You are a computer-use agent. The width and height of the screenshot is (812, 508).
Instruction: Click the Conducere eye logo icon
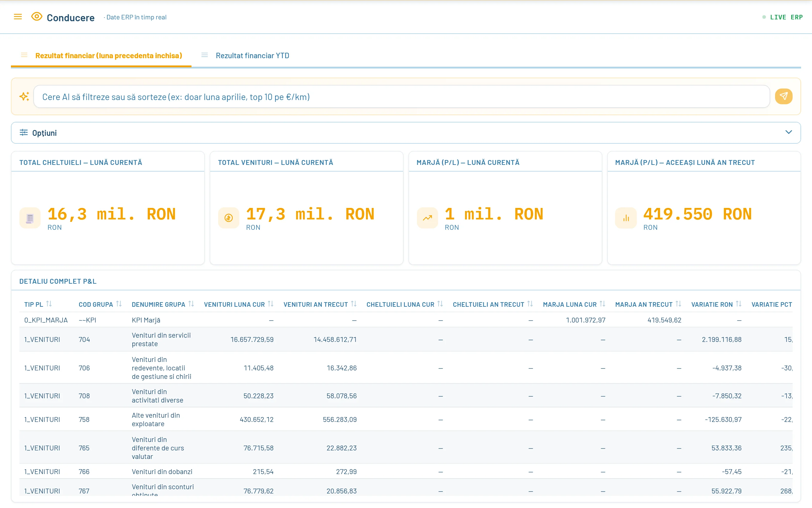37,16
